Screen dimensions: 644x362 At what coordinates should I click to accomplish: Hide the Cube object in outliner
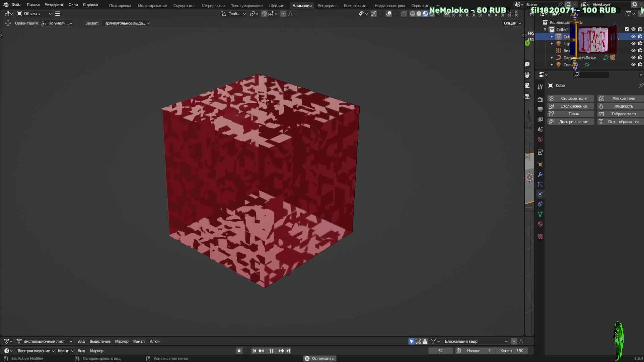tap(633, 36)
